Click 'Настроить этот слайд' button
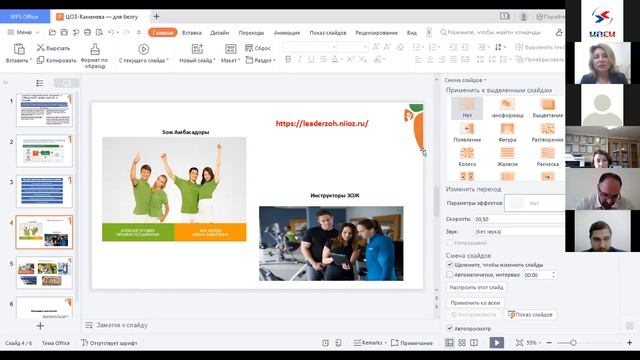 tap(476, 287)
